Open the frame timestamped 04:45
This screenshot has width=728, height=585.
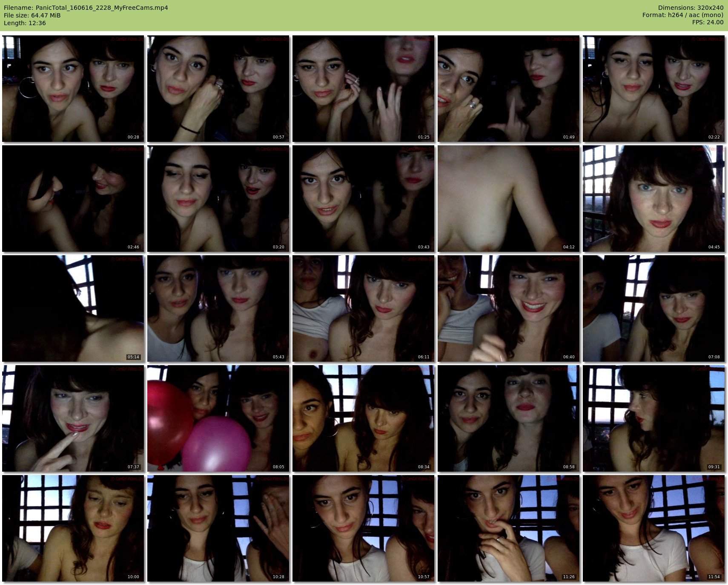653,199
